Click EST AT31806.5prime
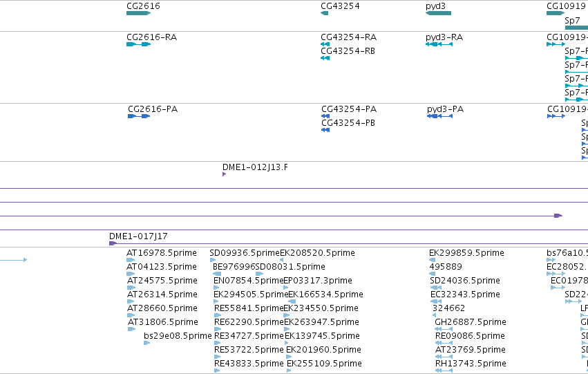Image resolution: width=588 pixels, height=374 pixels. [x=163, y=322]
